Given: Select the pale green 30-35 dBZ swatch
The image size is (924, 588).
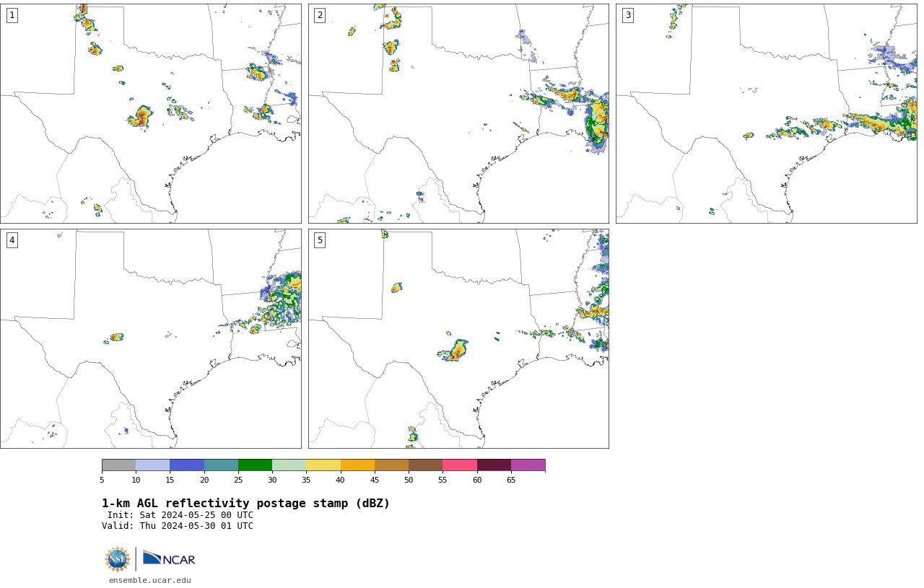Looking at the screenshot, I should pos(289,465).
